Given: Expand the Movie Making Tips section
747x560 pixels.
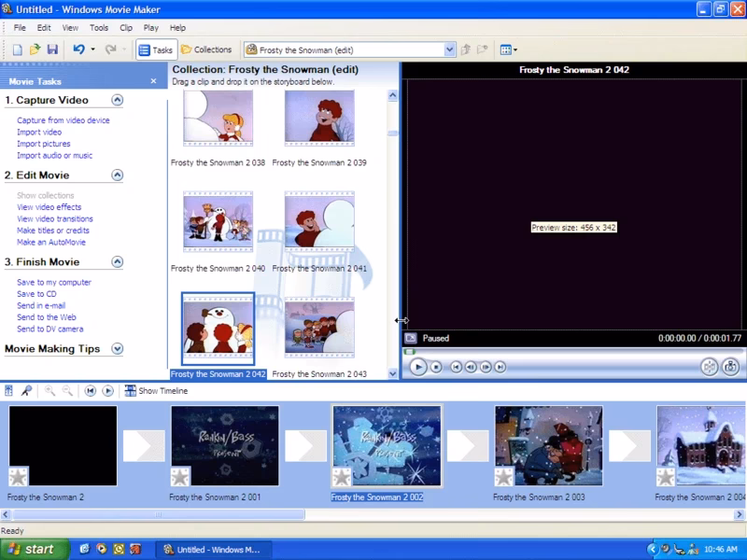Looking at the screenshot, I should (118, 348).
